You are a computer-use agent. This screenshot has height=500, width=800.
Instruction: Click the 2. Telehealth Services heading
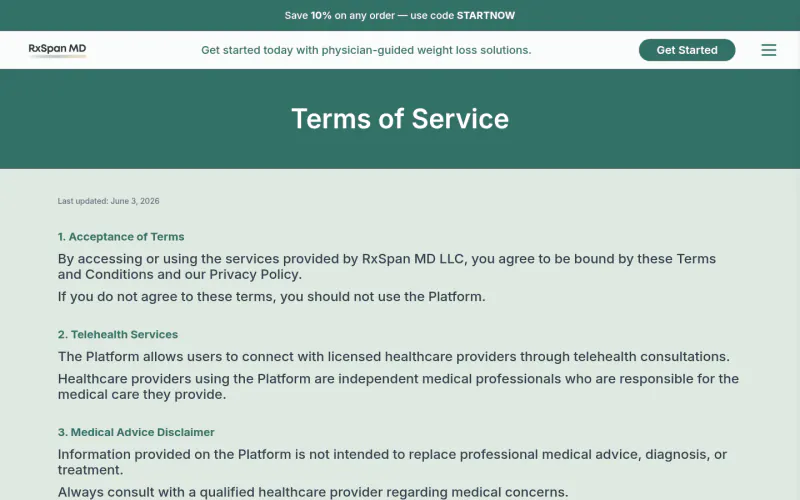[118, 335]
